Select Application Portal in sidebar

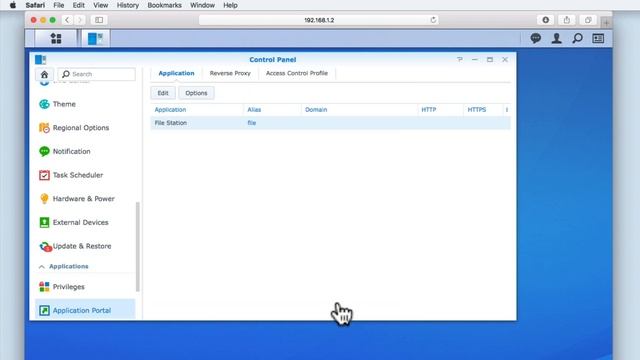85,311
